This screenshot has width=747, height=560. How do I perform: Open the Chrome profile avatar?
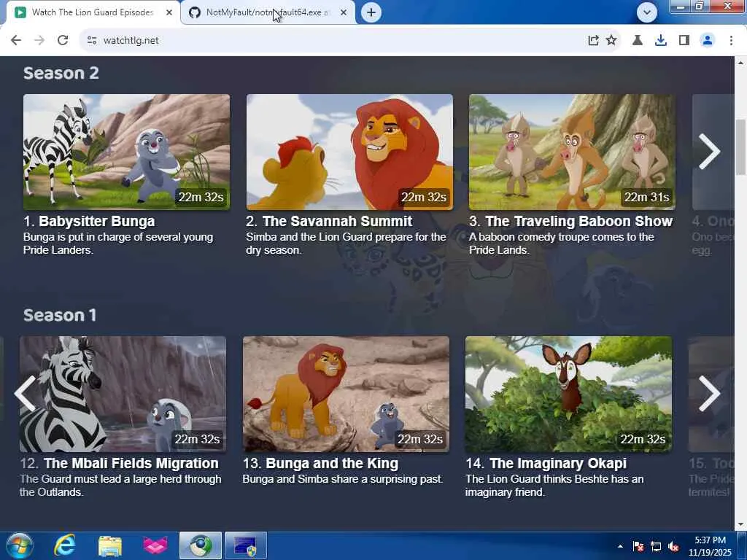pos(708,41)
